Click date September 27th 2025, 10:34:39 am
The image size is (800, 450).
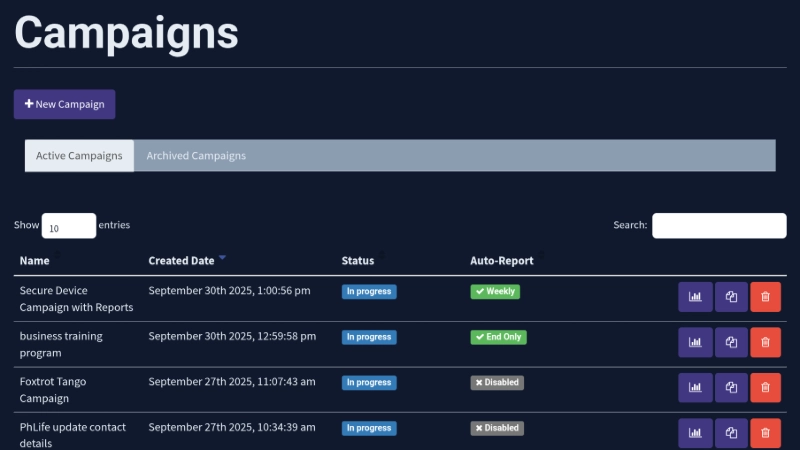click(232, 427)
